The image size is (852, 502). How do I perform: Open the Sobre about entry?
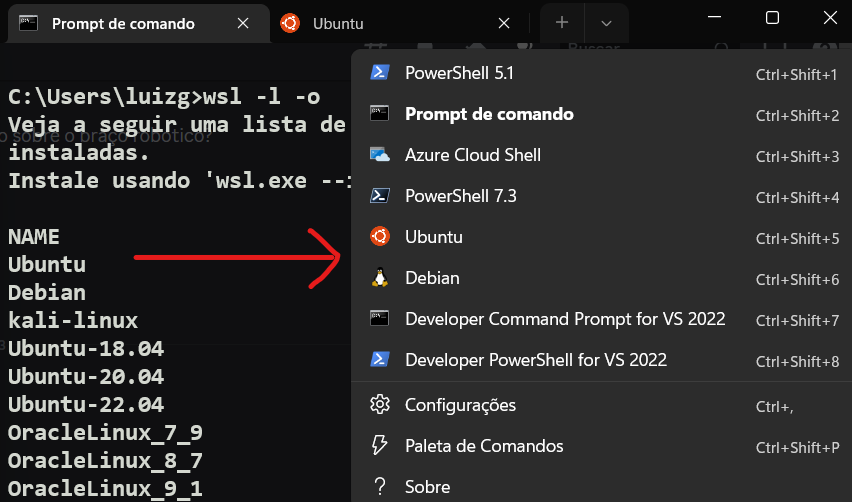click(602, 486)
